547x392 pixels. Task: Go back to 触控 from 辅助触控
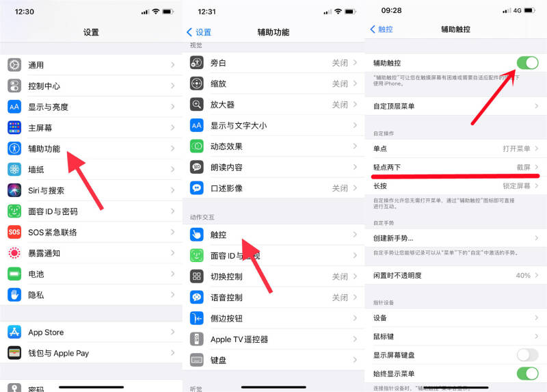click(382, 29)
